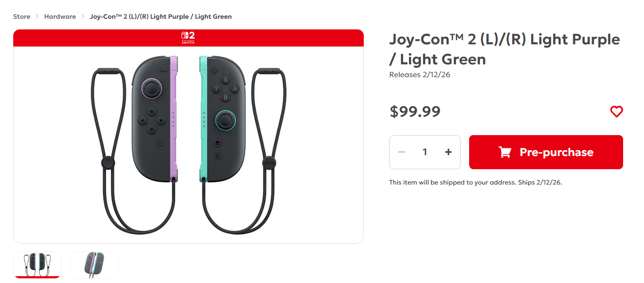Select the quantity number field

425,152
